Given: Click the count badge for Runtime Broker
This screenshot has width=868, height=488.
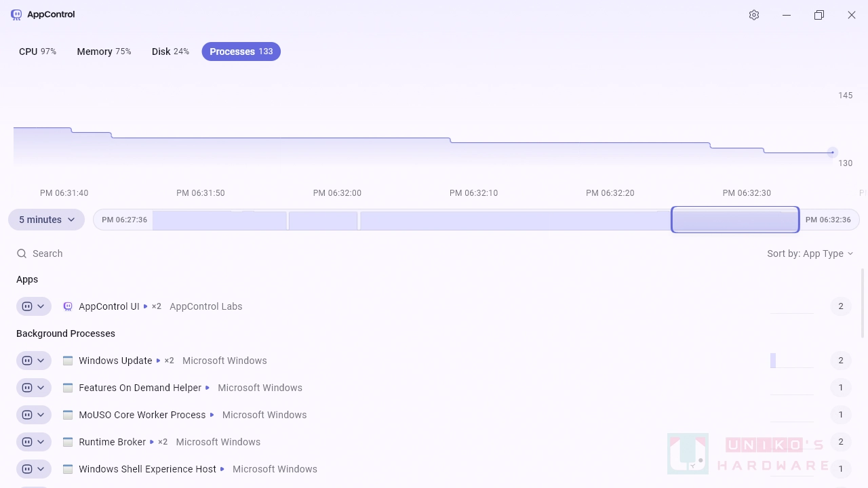Looking at the screenshot, I should click(x=841, y=442).
